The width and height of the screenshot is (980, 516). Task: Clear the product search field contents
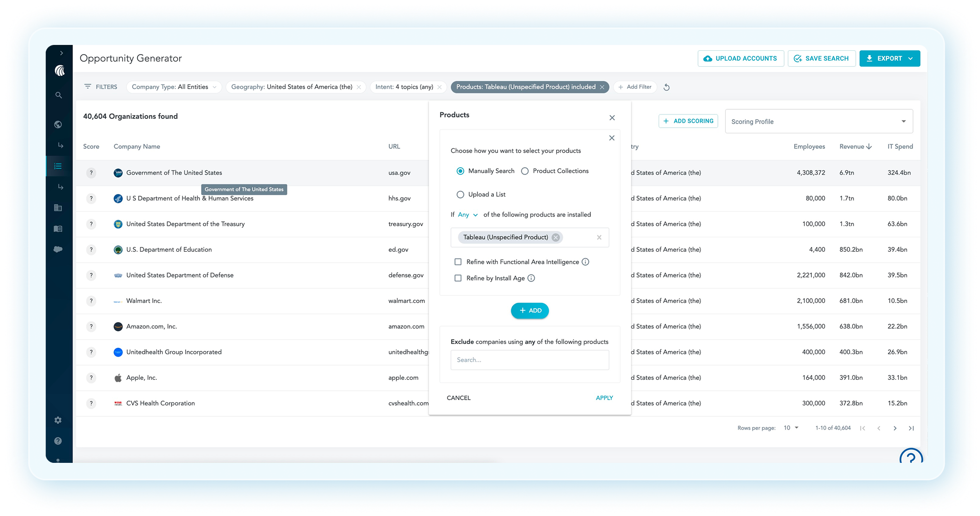[x=599, y=237]
